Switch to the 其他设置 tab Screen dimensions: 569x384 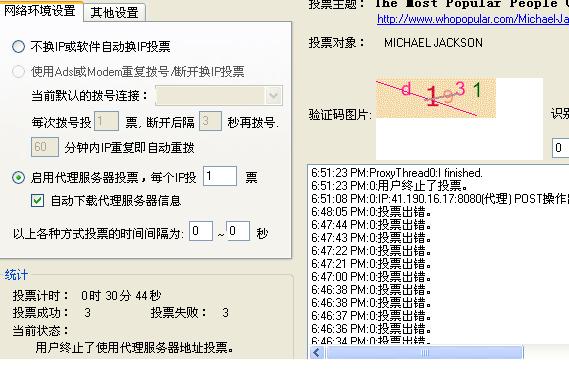pos(114,13)
